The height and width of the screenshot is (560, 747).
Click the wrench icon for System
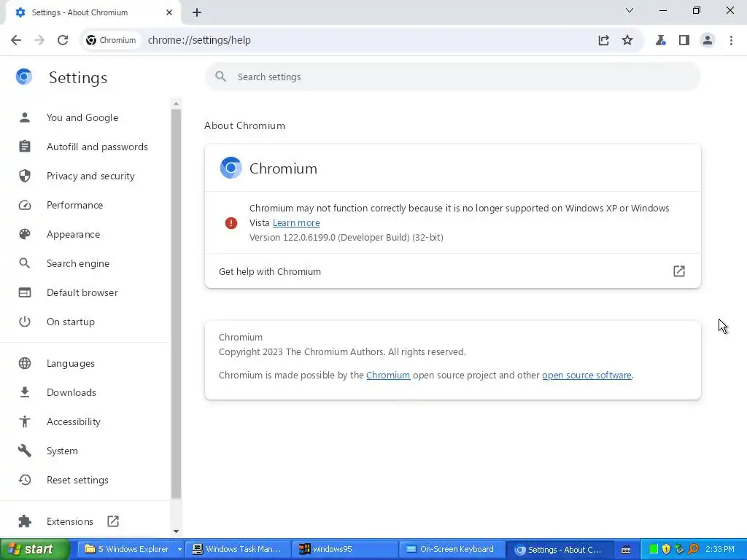click(25, 451)
